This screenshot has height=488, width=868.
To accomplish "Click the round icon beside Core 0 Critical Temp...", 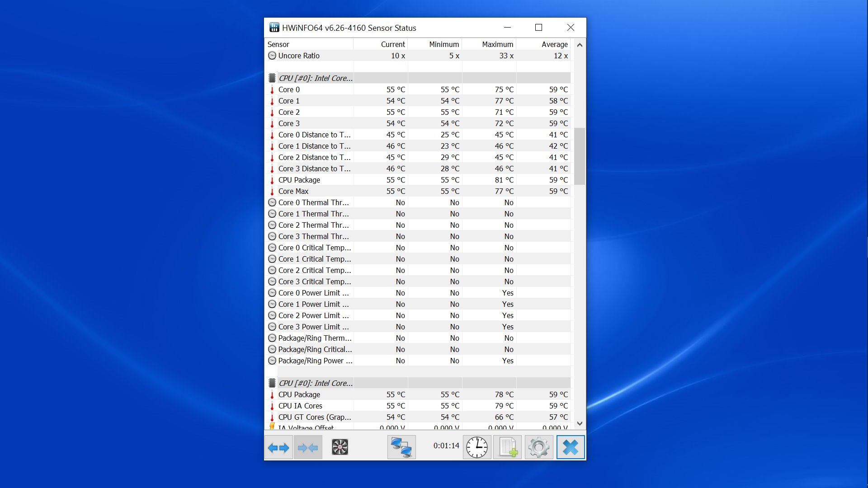I will 272,248.
